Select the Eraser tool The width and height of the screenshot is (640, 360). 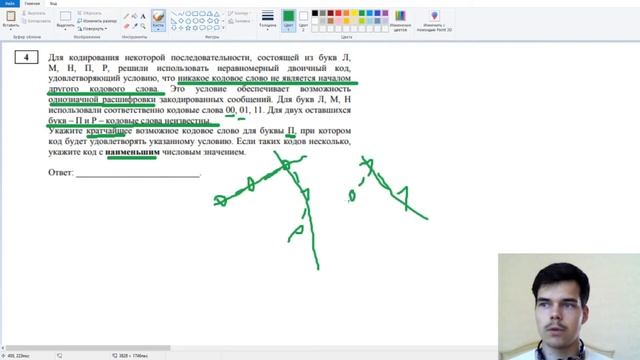tap(127, 26)
